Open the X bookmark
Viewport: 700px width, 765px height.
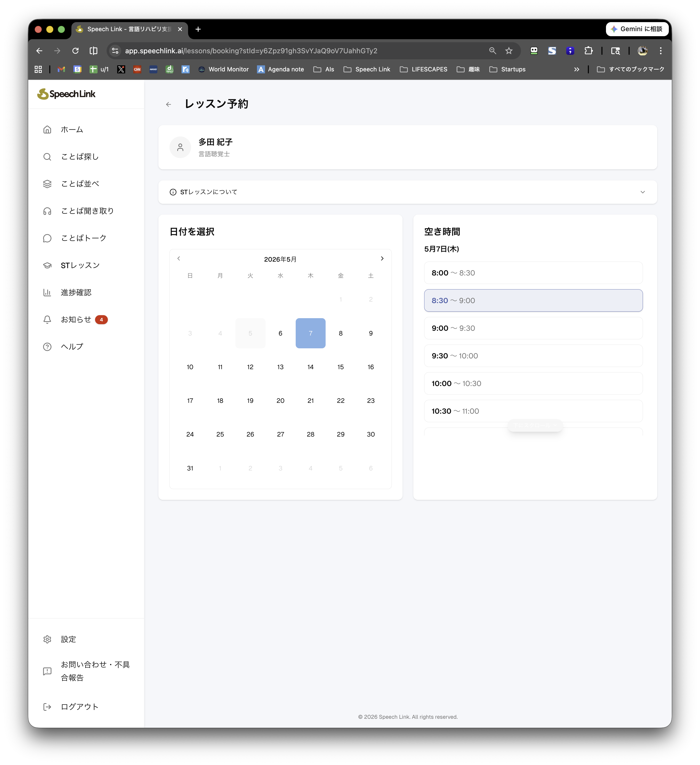coord(121,69)
